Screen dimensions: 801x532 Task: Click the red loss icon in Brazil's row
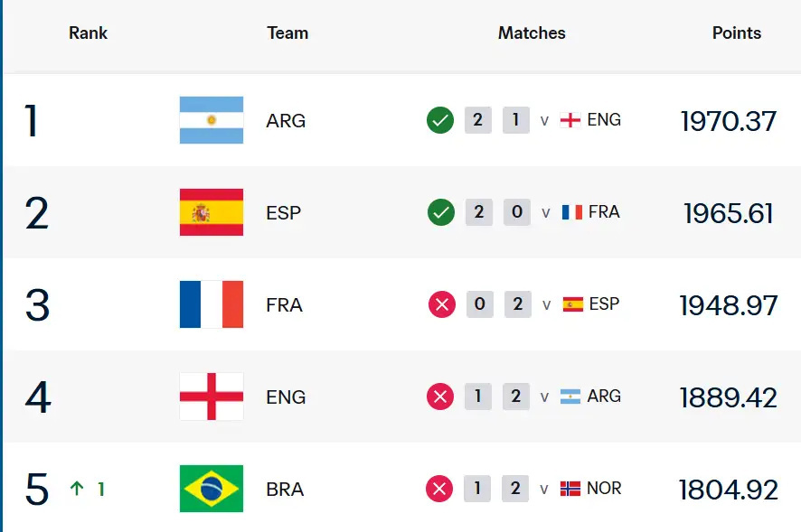(x=439, y=489)
